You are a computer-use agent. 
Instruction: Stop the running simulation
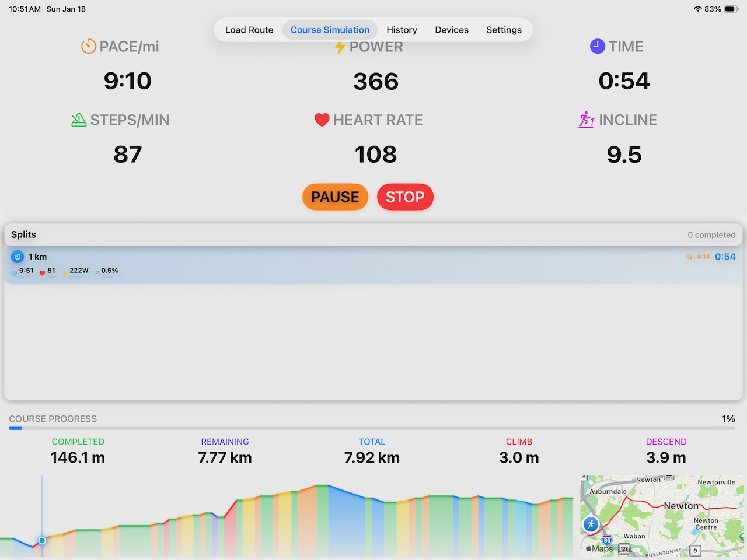tap(405, 197)
